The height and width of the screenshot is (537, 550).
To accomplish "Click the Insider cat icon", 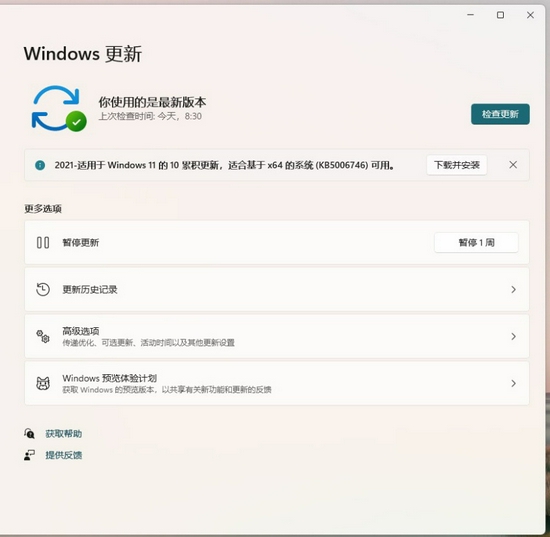I will (x=43, y=383).
